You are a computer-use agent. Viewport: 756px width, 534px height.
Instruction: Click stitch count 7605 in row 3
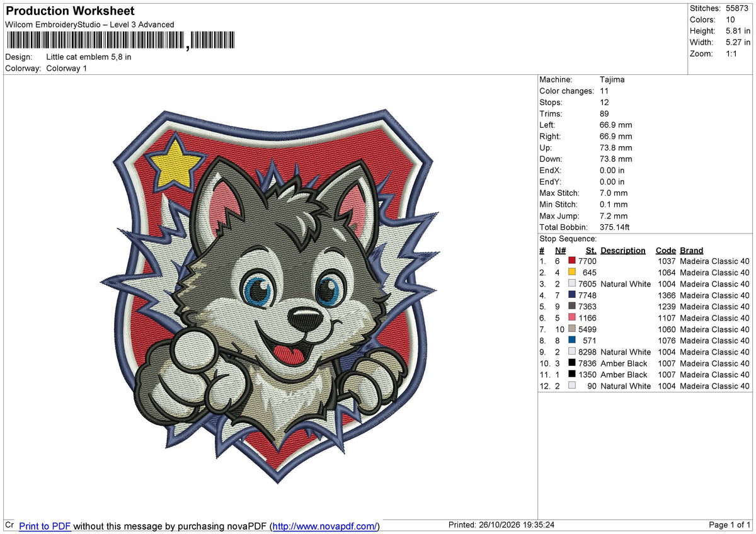(587, 283)
